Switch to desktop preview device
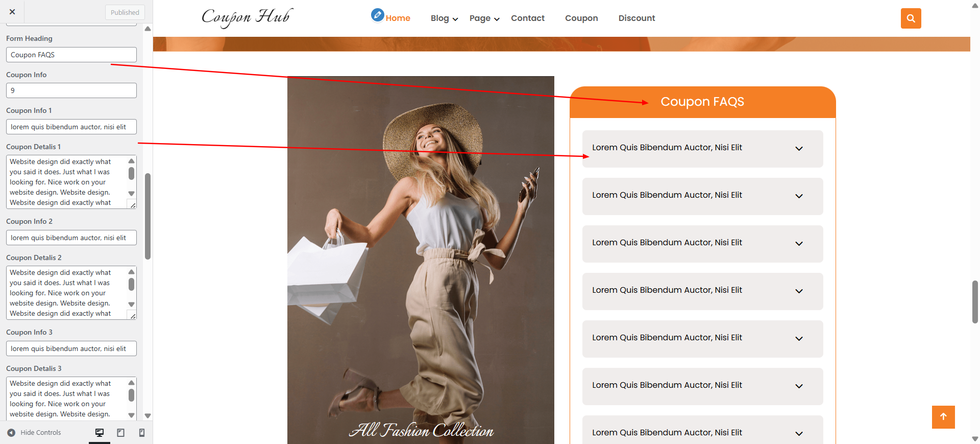This screenshot has width=980, height=444. pos(100,433)
